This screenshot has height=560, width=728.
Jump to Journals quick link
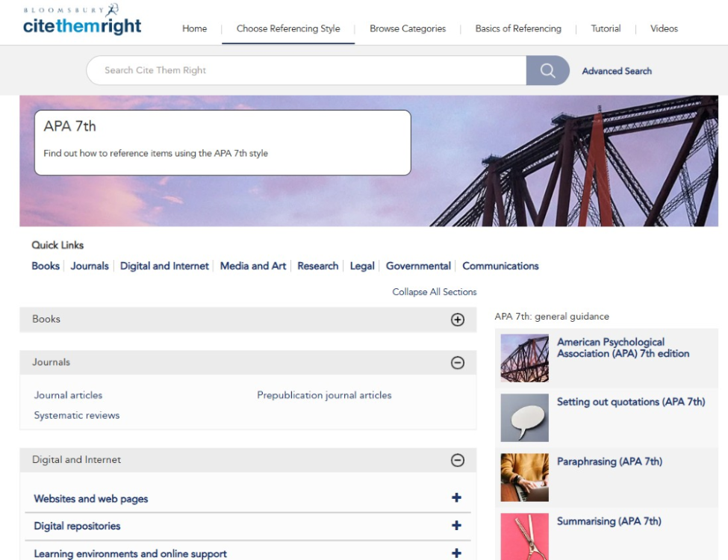pos(90,266)
